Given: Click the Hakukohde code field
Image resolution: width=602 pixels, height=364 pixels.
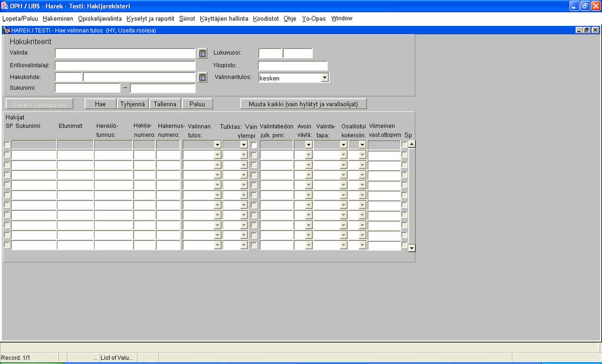Looking at the screenshot, I should pyautogui.click(x=69, y=77).
